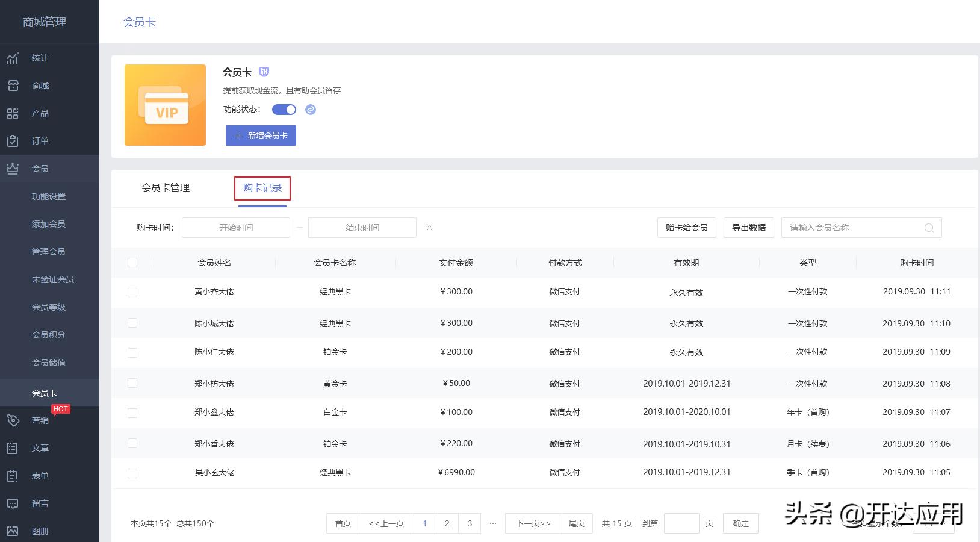Click the page number input near 到第
This screenshot has width=980, height=542.
pyautogui.click(x=681, y=523)
